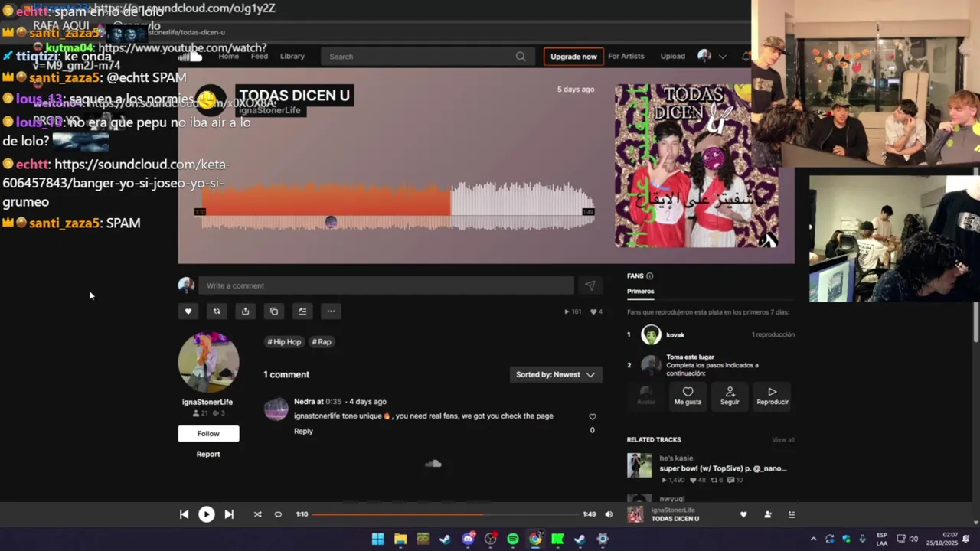Show hidden system tray icons chevron
The image size is (980, 551).
pyautogui.click(x=813, y=539)
